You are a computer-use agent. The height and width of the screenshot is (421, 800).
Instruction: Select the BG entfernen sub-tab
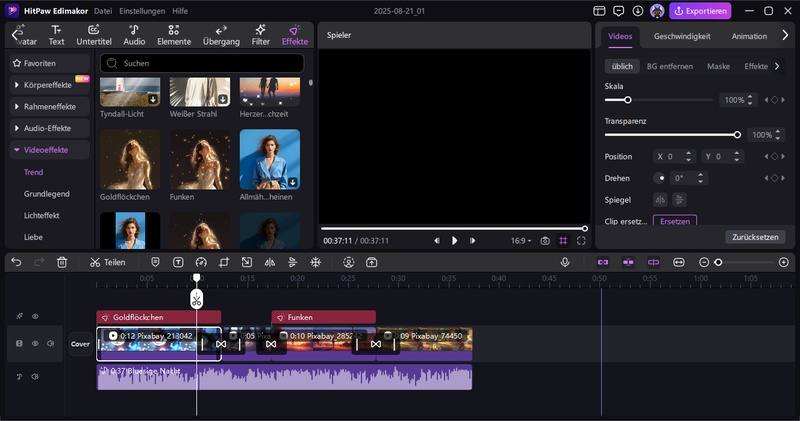coord(670,66)
